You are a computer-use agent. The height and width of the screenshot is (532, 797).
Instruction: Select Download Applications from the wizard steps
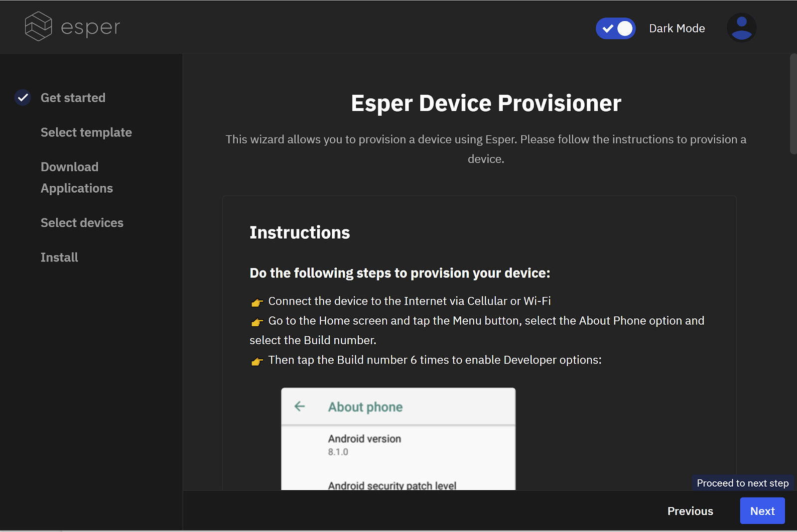coord(76,177)
